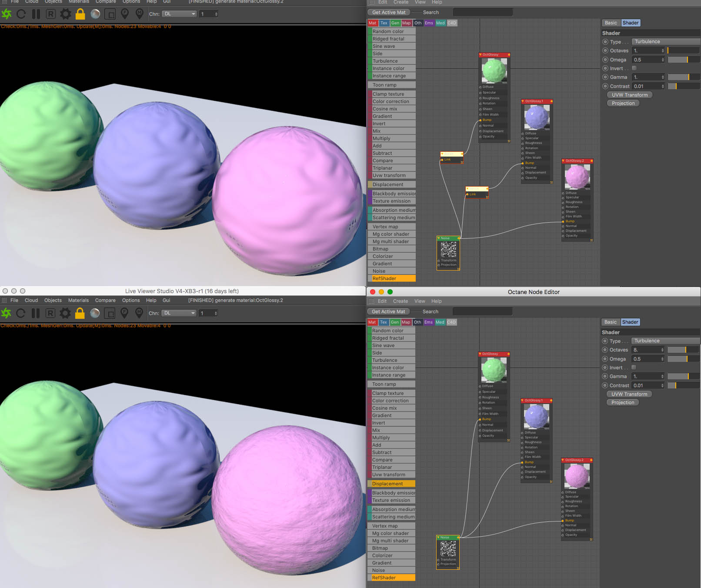Collapse the Noise node in lower node graph
The width and height of the screenshot is (701, 588).
coord(438,538)
